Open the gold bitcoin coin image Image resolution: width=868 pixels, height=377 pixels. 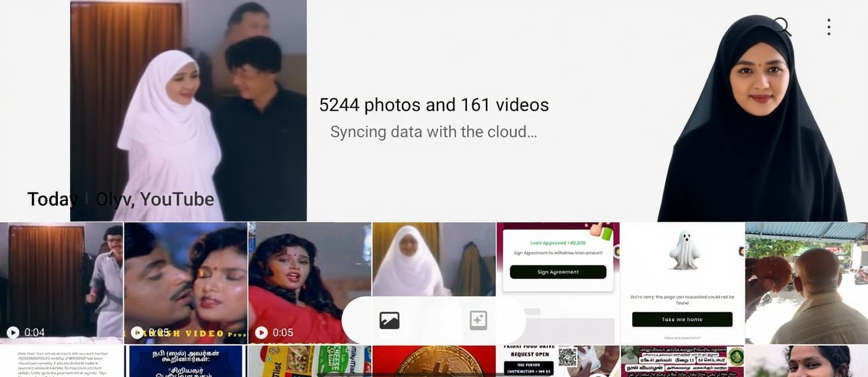click(x=434, y=361)
